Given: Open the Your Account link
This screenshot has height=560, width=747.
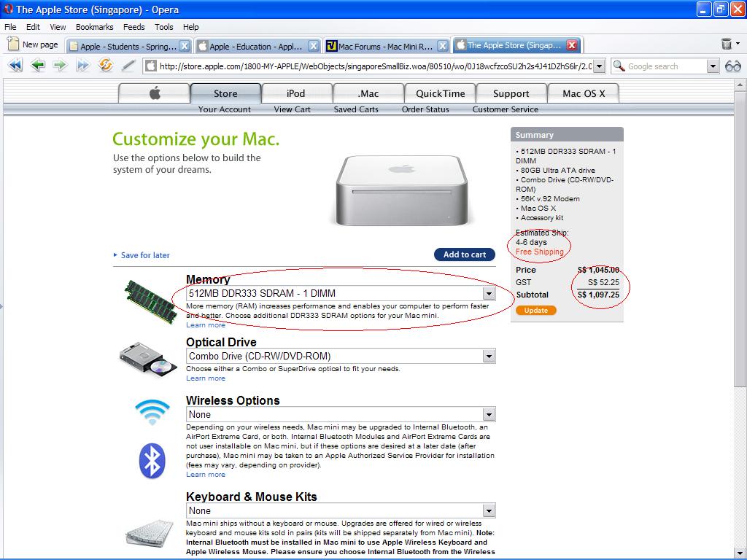Looking at the screenshot, I should [225, 109].
